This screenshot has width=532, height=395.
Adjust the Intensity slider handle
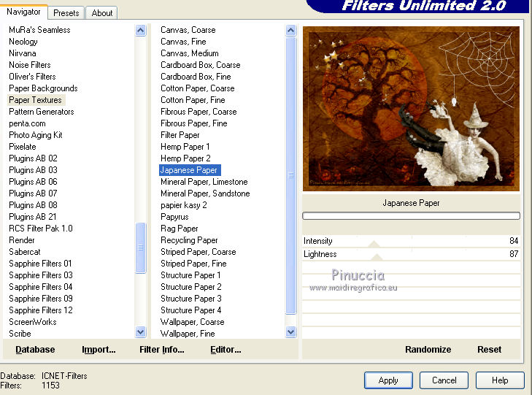[x=374, y=244]
